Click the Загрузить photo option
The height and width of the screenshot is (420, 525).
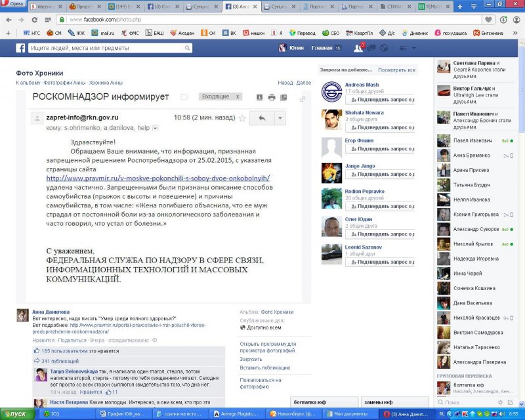tap(251, 359)
